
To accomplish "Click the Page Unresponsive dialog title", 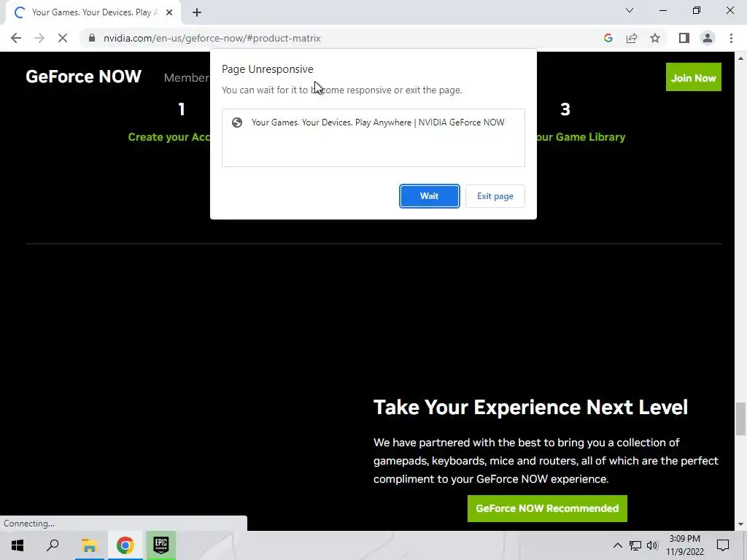I will tap(267, 69).
